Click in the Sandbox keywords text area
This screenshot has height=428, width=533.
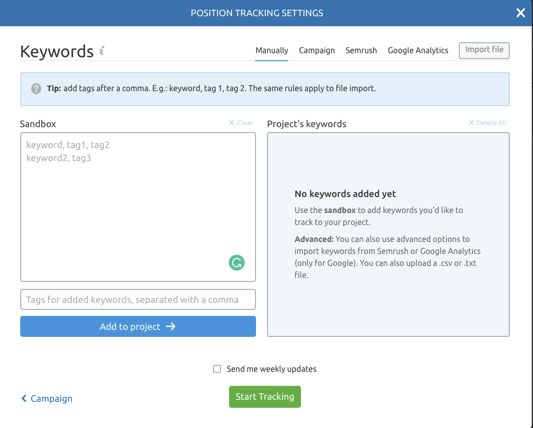point(138,207)
